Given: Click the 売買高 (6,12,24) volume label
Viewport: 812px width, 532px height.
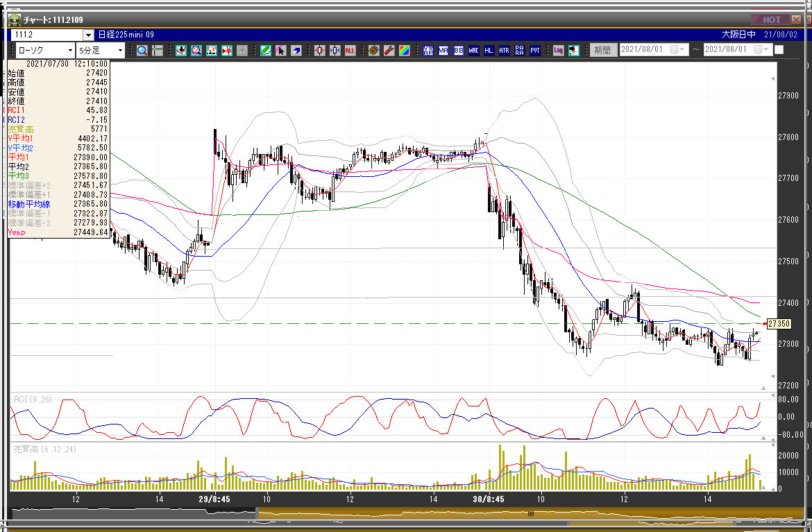Looking at the screenshot, I should pyautogui.click(x=44, y=449).
